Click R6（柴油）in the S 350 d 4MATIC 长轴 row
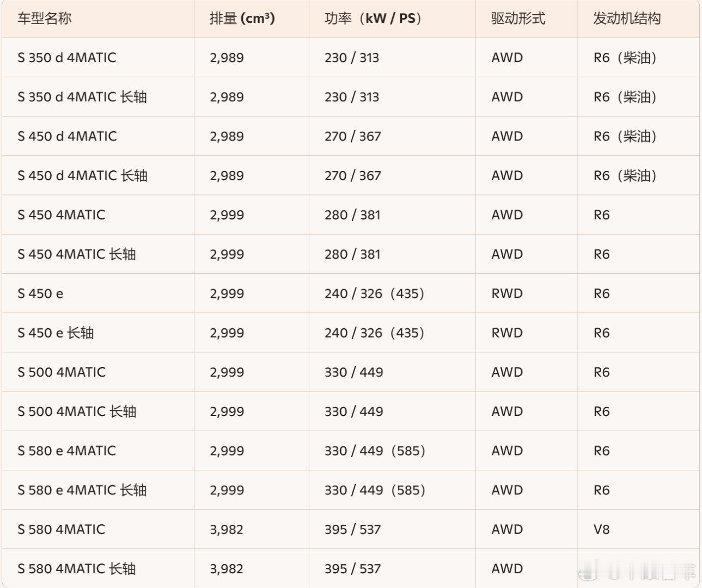The height and width of the screenshot is (588, 702). 626,97
